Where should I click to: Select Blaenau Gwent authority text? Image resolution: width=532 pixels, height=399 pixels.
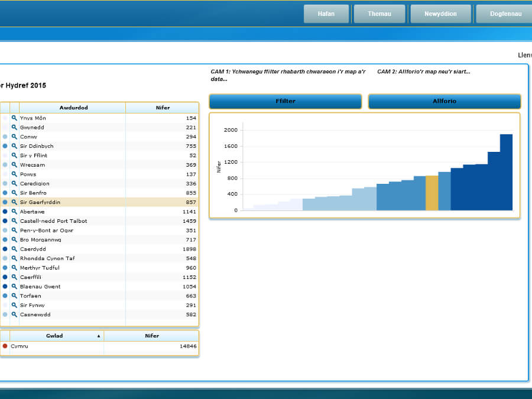pyautogui.click(x=40, y=287)
